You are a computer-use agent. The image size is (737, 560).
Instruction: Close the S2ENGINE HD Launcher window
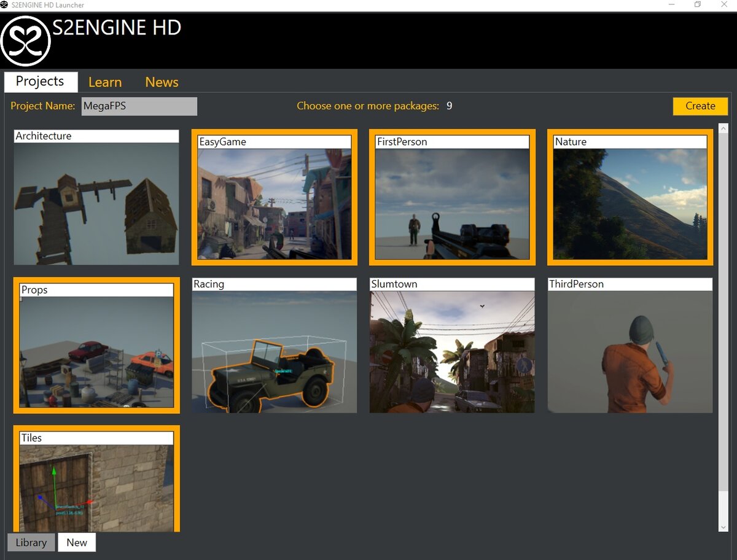[724, 5]
